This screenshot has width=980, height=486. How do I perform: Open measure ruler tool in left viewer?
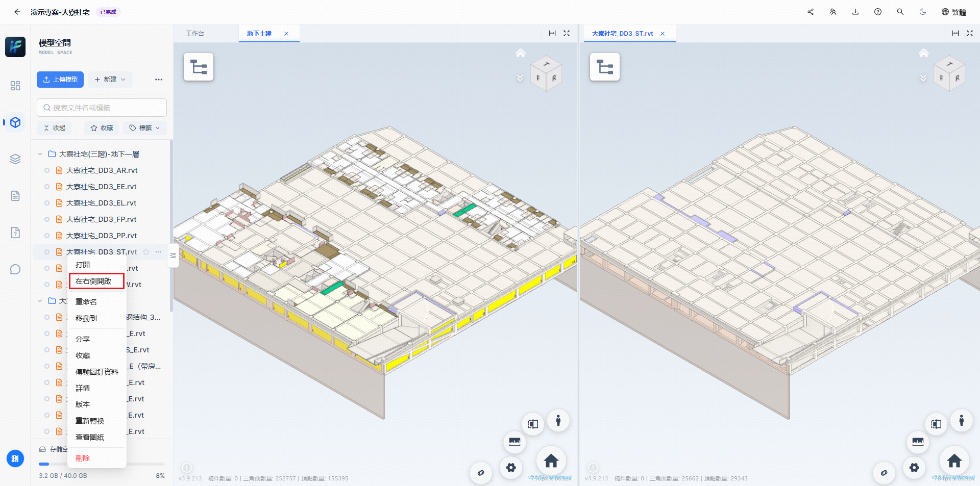pyautogui.click(x=514, y=442)
